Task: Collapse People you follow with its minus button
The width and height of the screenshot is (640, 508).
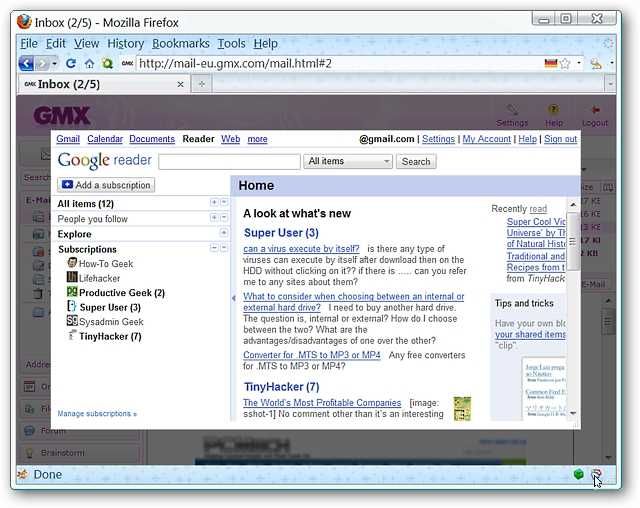Action: [x=224, y=217]
